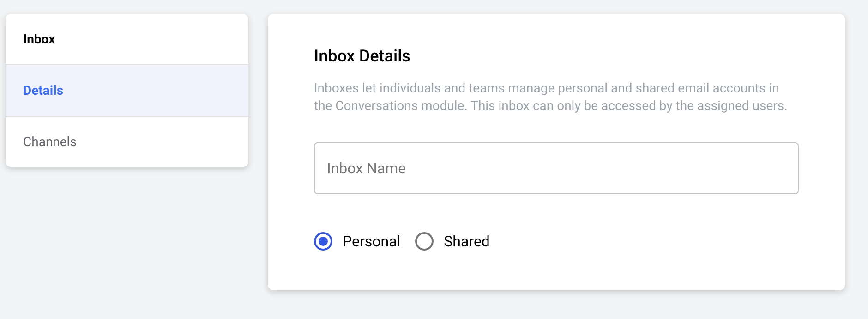The width and height of the screenshot is (868, 319).
Task: Click inside the Inbox Details card
Action: click(646, 259)
